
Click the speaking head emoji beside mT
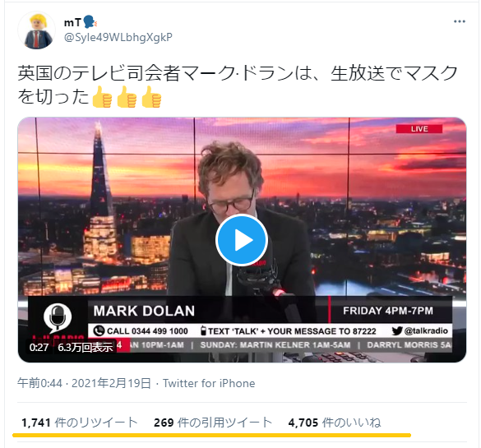point(90,22)
